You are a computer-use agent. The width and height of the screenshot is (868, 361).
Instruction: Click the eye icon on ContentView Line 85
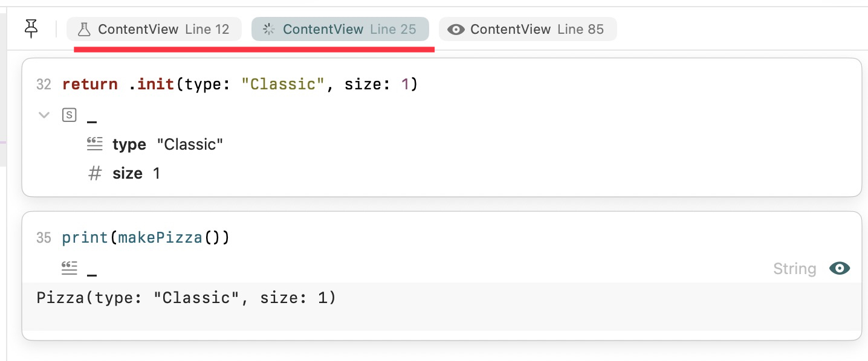coord(456,29)
